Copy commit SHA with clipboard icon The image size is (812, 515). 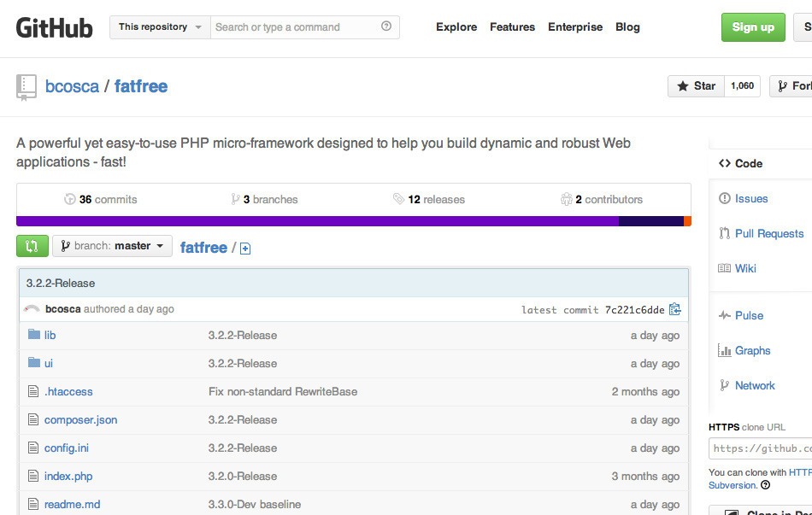pos(674,309)
